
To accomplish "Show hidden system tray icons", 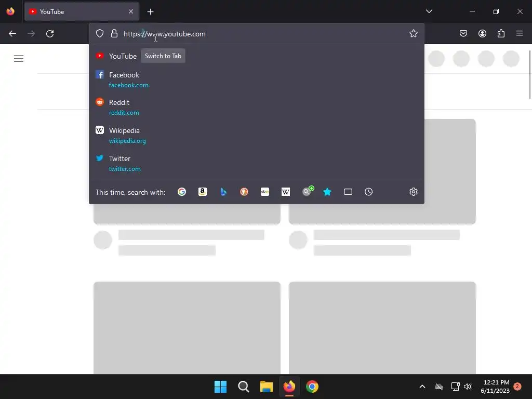I will click(x=422, y=387).
